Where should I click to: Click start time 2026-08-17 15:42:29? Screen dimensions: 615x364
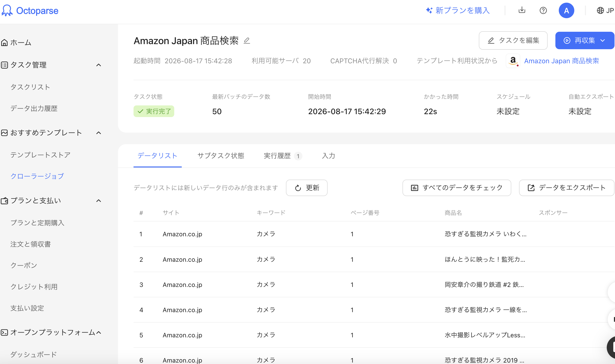pyautogui.click(x=347, y=112)
